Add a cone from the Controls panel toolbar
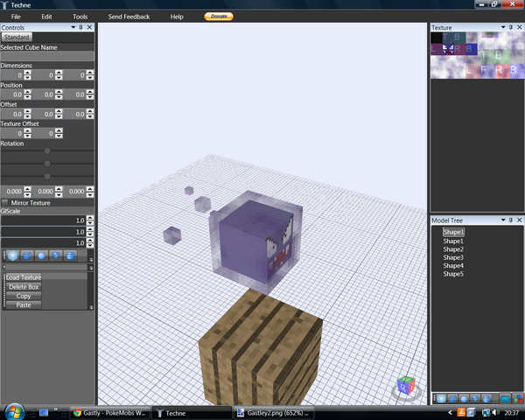 tap(56, 255)
